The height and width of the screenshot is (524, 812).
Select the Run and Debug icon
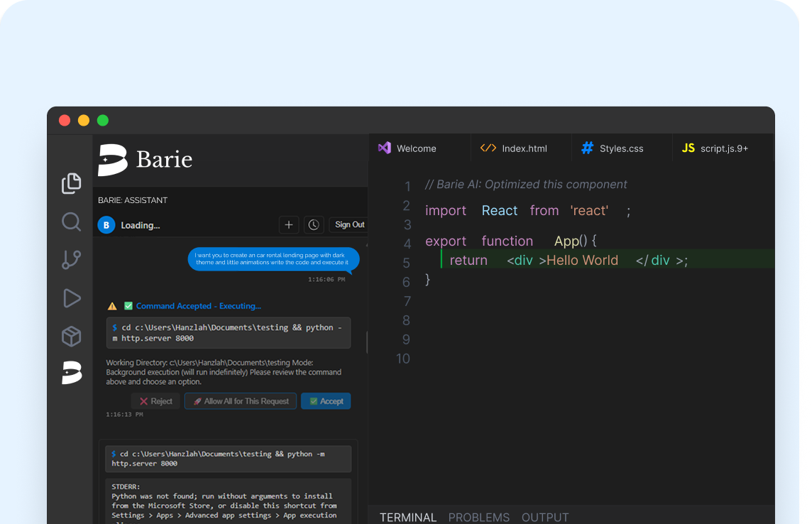tap(71, 298)
